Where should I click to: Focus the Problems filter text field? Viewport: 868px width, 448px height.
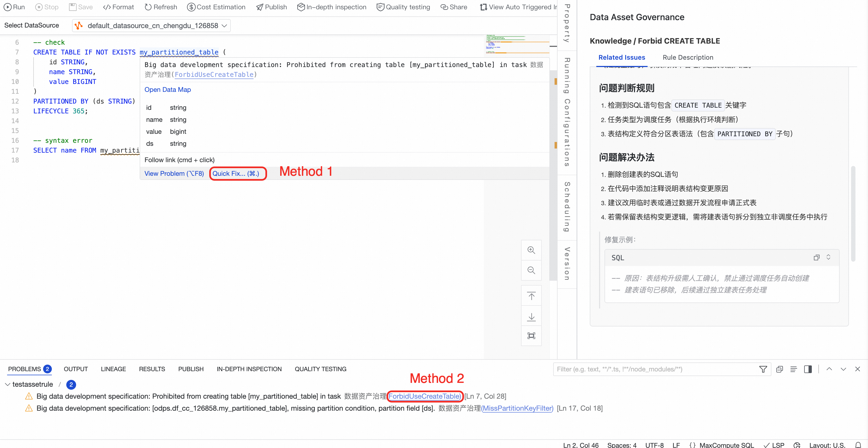(x=655, y=369)
